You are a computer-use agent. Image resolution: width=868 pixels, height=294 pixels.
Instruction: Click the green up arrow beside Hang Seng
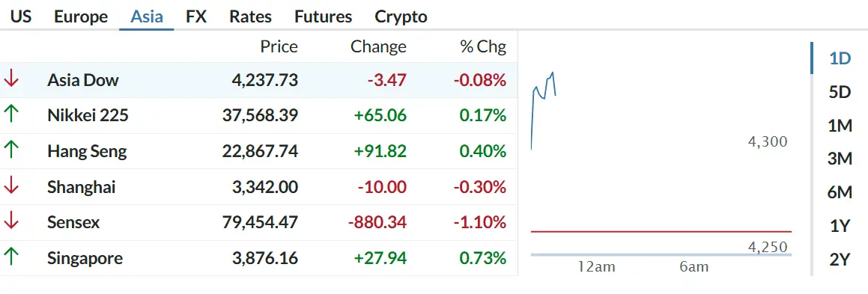[11, 151]
